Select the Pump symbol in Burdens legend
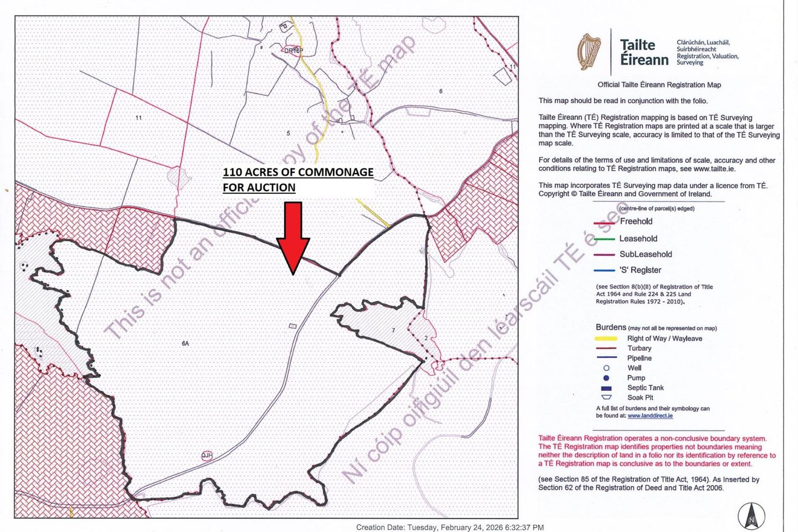Viewport: 798px width, 532px height. click(x=607, y=377)
